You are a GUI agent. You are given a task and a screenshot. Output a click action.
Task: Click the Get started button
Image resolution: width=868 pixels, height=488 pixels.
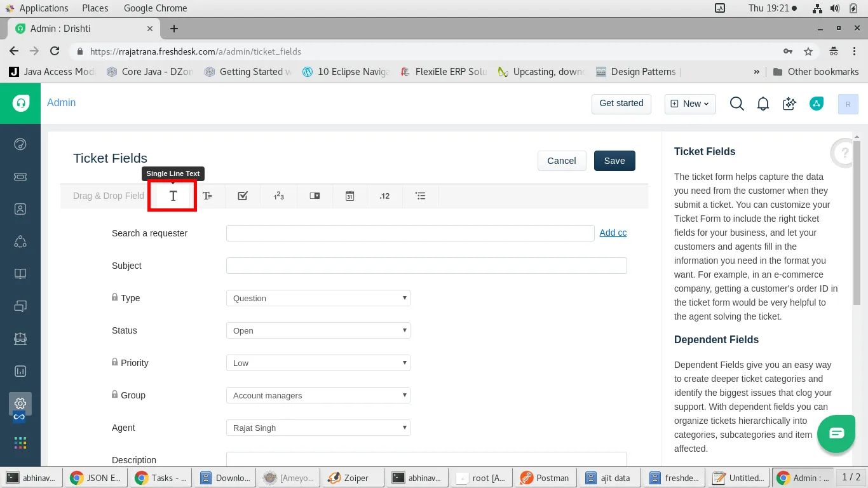coord(621,104)
